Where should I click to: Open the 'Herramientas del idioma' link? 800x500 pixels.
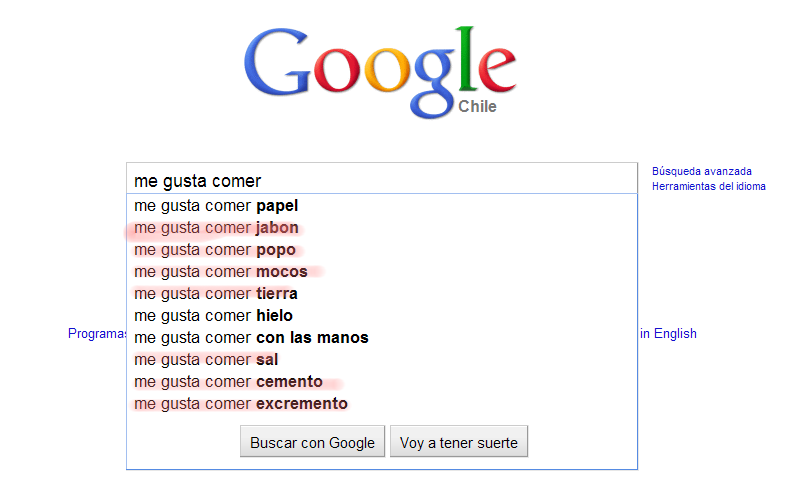tap(709, 186)
